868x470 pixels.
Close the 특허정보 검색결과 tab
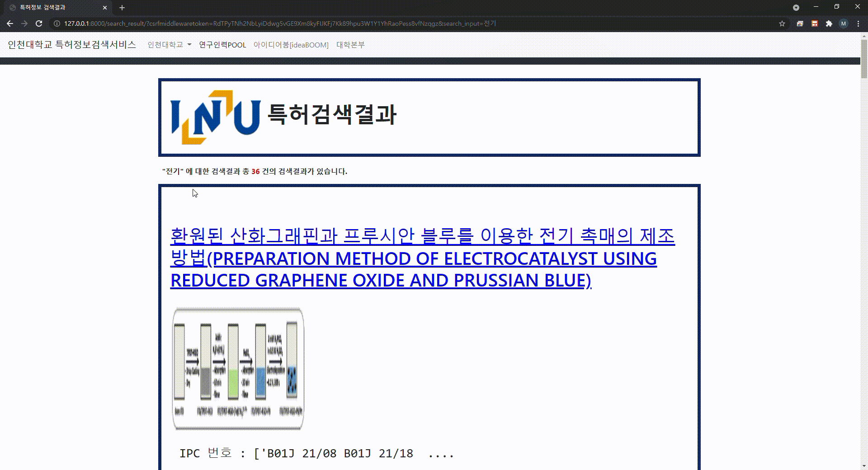coord(105,8)
